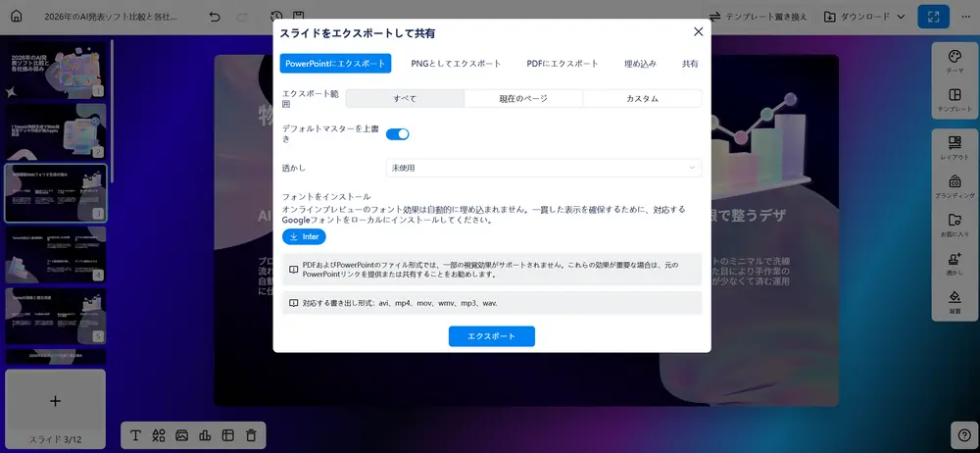Open the 透かし dropdown
Screen dimensions: 980x453
click(x=544, y=168)
